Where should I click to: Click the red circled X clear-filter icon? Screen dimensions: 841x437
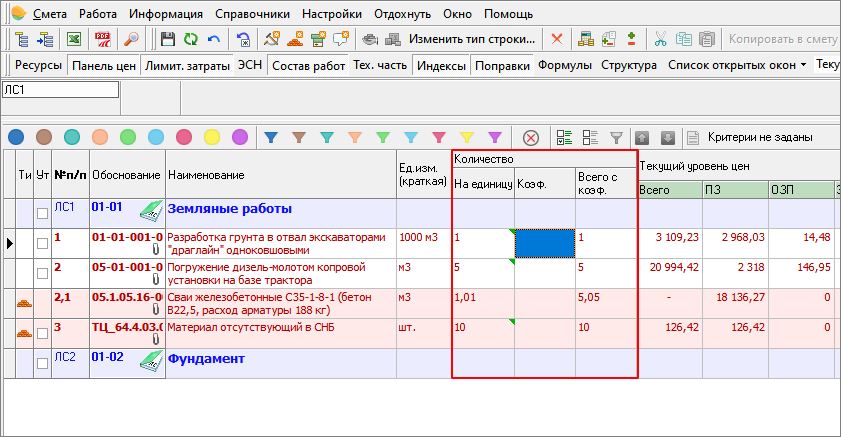[531, 137]
